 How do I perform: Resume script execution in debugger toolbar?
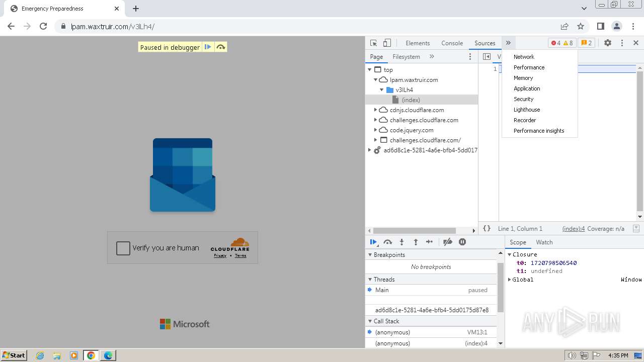(373, 242)
